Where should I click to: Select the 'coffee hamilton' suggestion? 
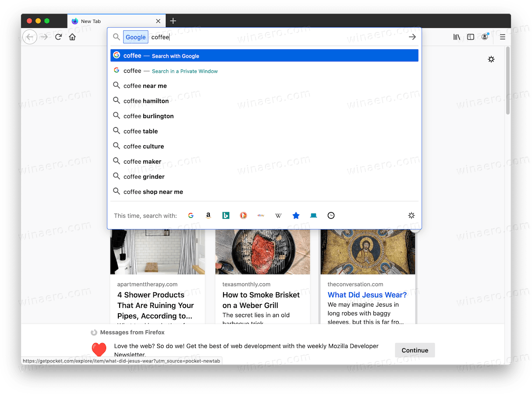point(264,101)
